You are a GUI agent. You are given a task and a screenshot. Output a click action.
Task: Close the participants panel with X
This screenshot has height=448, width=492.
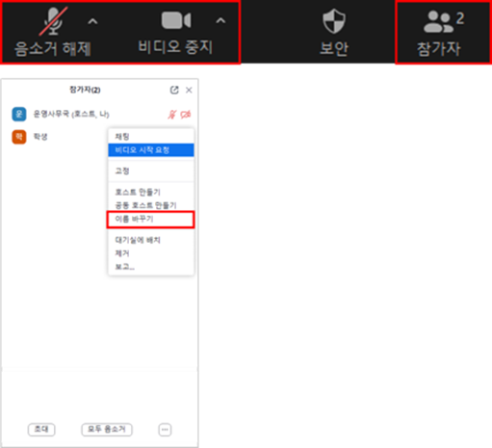[189, 90]
